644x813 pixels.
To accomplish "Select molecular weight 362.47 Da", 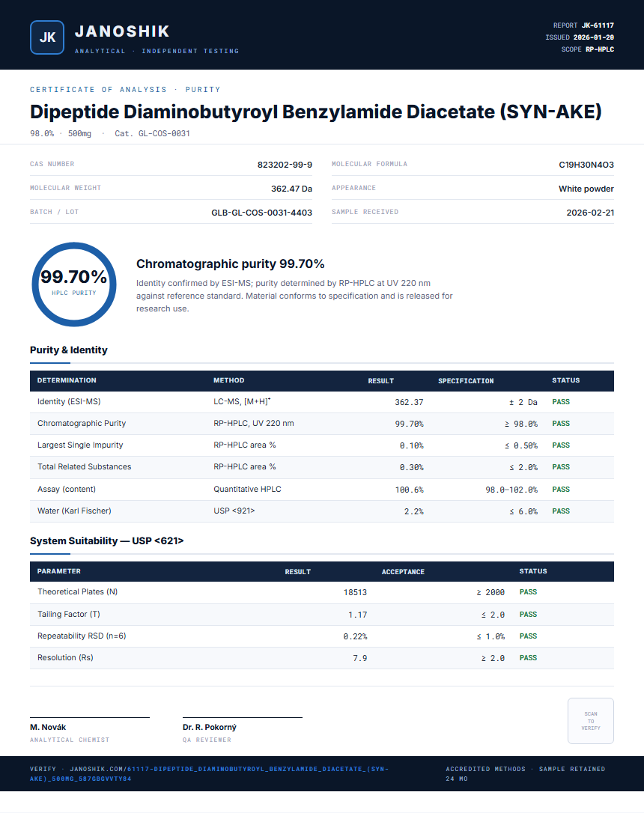I will tap(291, 188).
